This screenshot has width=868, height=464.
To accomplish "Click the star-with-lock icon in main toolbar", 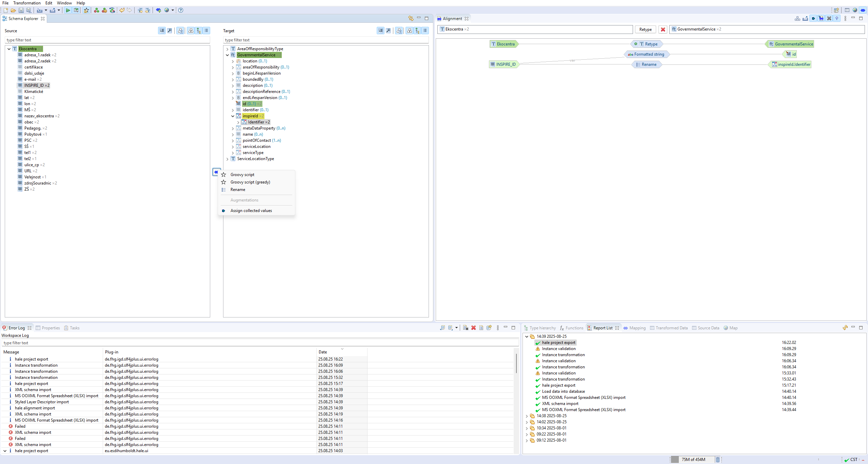I will (x=86, y=10).
